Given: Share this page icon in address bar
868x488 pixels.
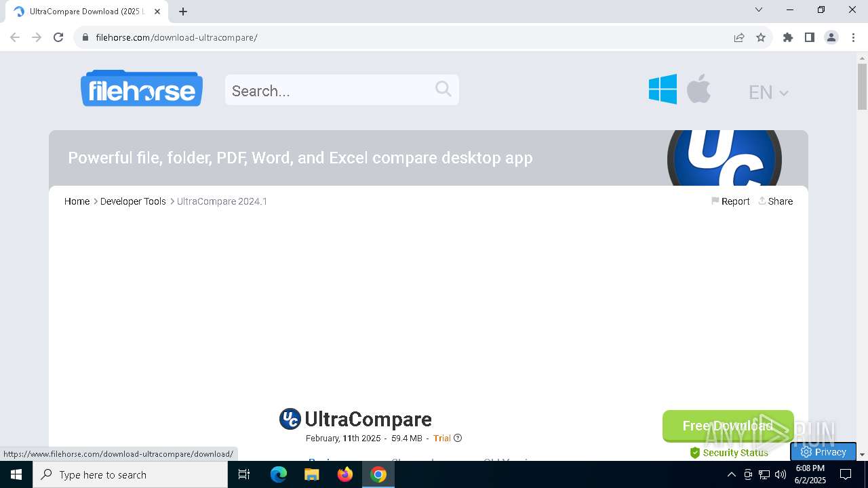Looking at the screenshot, I should click(x=739, y=37).
